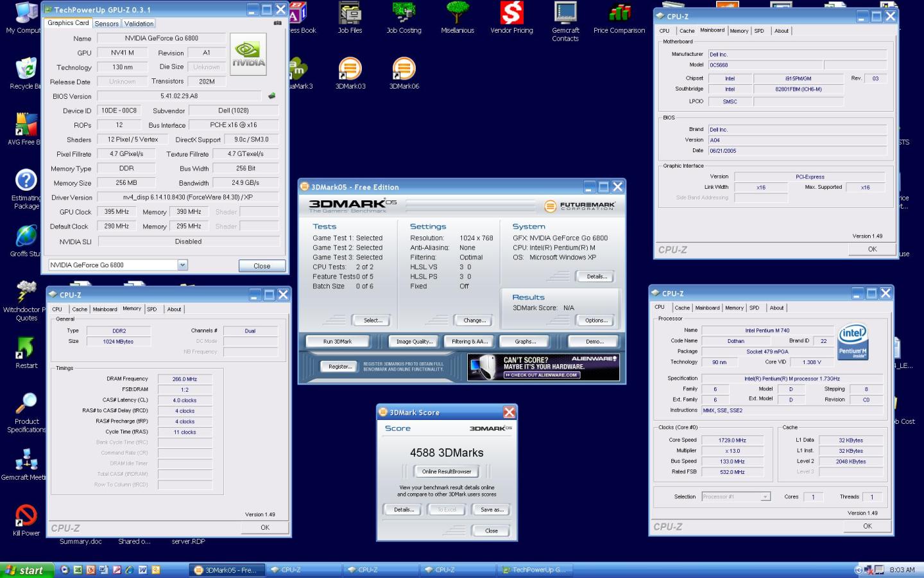924x578 pixels.
Task: Open the About tab in the Memory CPU-Z window
Action: click(174, 310)
